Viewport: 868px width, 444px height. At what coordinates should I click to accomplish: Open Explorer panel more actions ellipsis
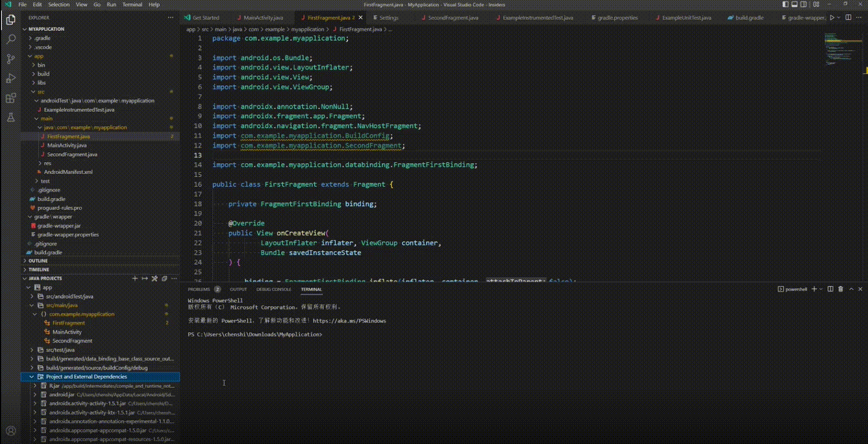pos(171,17)
